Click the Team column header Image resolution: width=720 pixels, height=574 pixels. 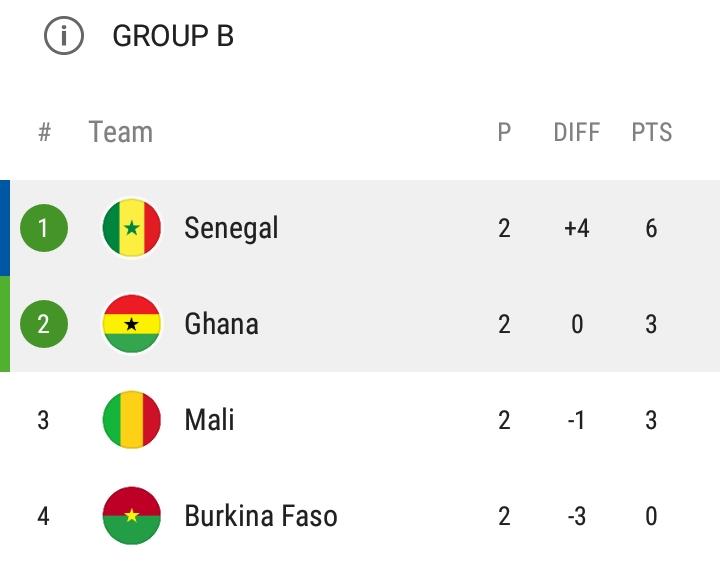click(120, 132)
